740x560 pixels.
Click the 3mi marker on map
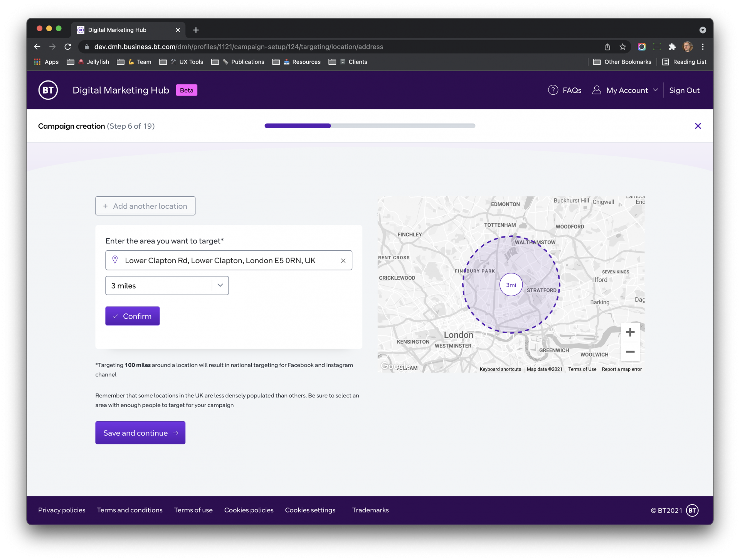pyautogui.click(x=511, y=285)
